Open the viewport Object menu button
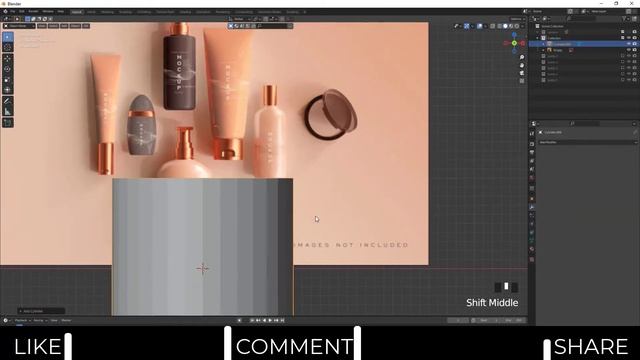This screenshot has height=360, width=640. (76, 26)
